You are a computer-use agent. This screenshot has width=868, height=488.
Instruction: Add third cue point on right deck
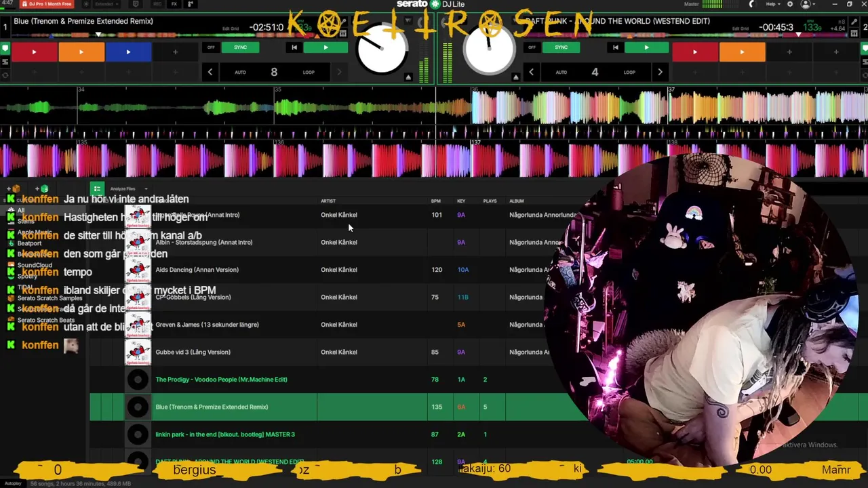(789, 52)
